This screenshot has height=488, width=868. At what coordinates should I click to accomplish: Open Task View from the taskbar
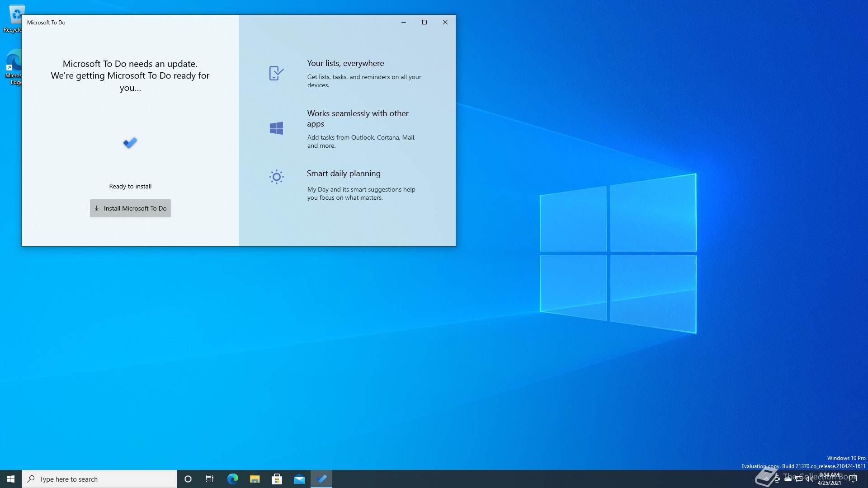coord(210,479)
